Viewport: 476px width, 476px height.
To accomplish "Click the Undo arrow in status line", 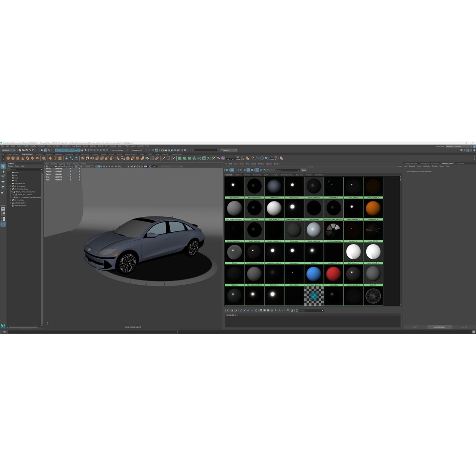I will 30,150.
